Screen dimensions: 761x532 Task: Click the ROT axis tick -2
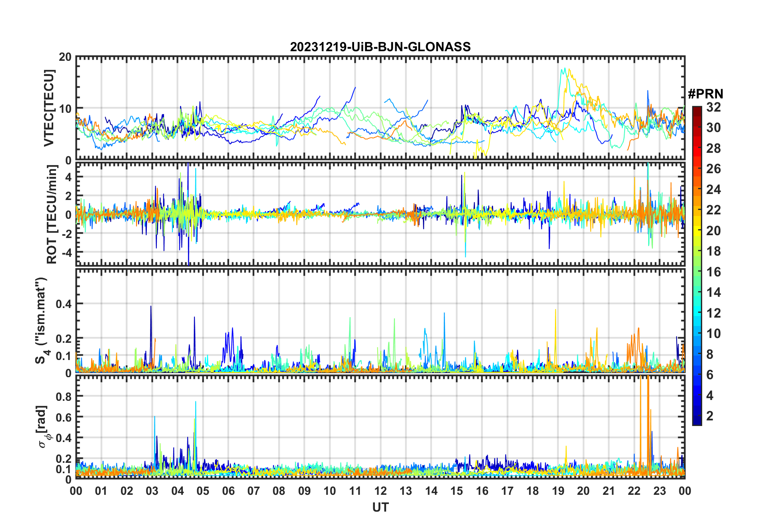(x=66, y=234)
